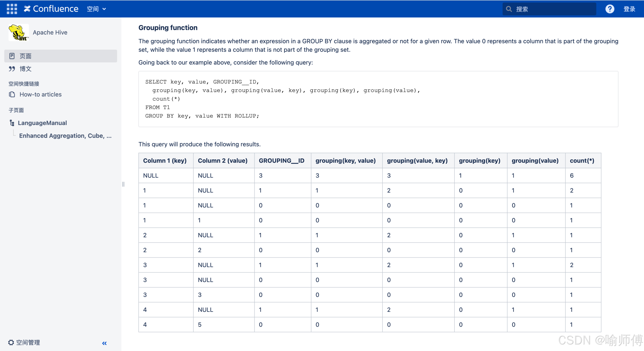Viewport: 644px width, 351px height.
Task: Click the LanguageManual tree icon
Action: [12, 123]
